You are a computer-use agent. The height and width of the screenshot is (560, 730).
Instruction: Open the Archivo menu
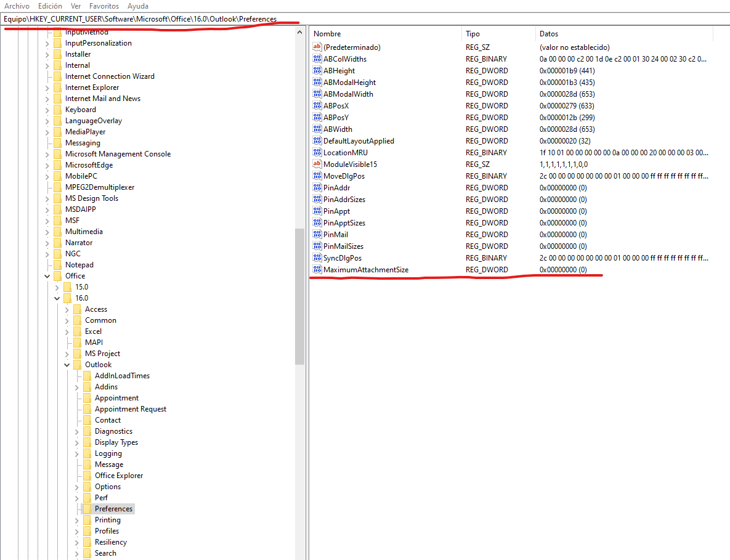coord(17,6)
